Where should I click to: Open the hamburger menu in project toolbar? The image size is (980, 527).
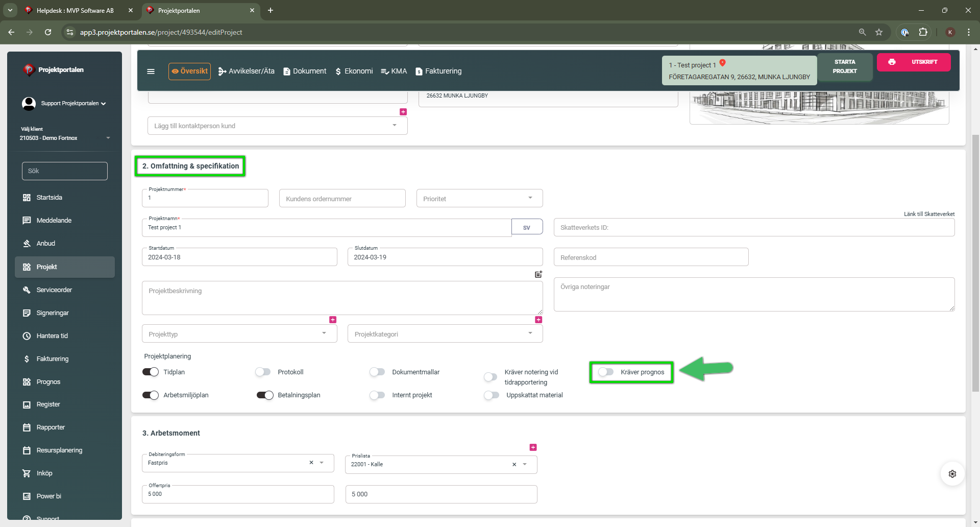point(151,71)
